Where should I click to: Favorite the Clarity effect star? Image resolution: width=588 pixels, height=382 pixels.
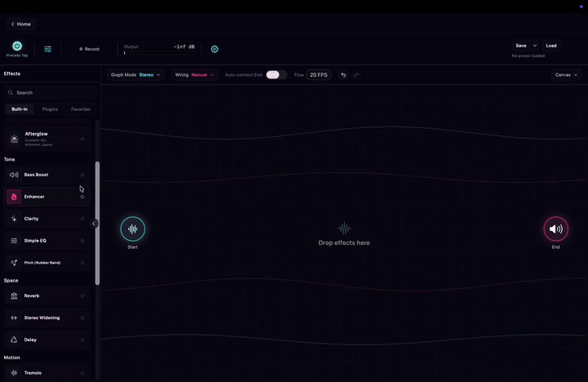pyautogui.click(x=82, y=219)
